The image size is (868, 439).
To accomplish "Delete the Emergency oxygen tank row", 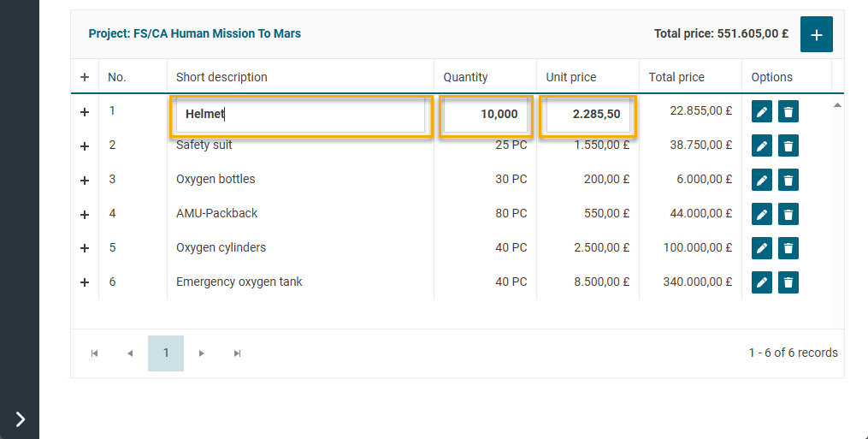I will coord(788,282).
